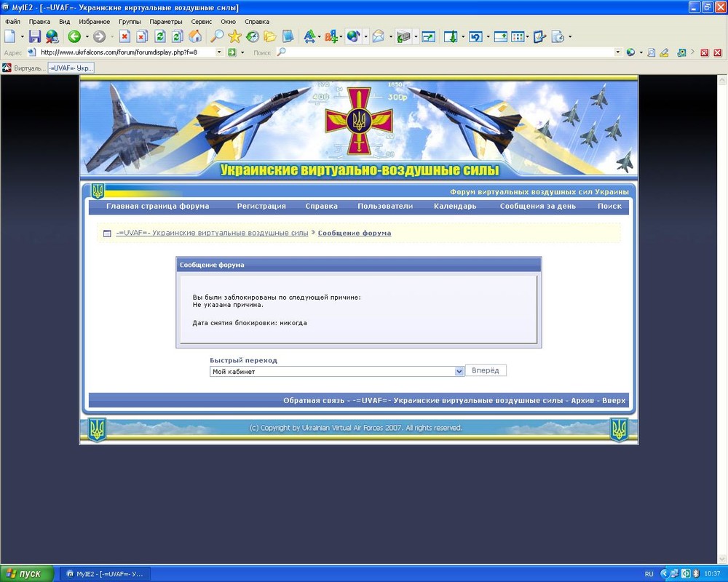The height and width of the screenshot is (582, 728).
Task: Open the Print icon dropdown arrow
Action: tap(416, 36)
